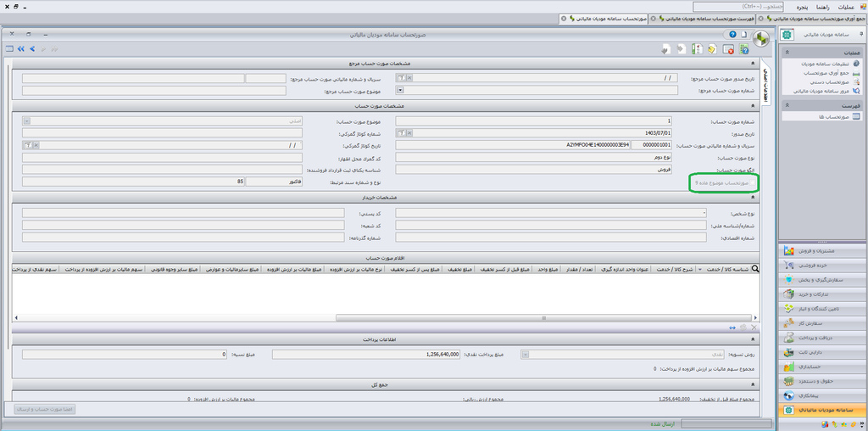868x431 pixels.
Task: Open the حسابداری module
Action: coord(822,367)
